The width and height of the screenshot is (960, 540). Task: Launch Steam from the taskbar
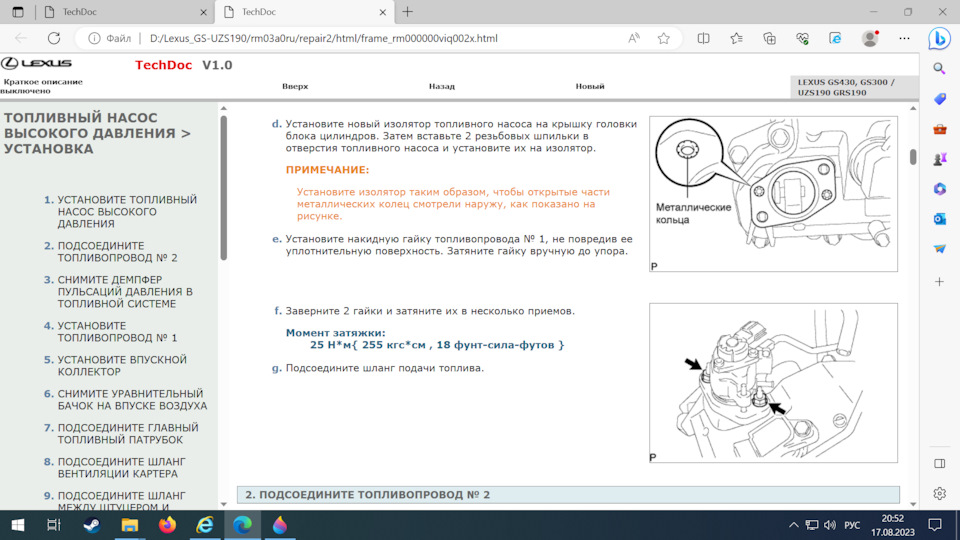pyautogui.click(x=92, y=525)
